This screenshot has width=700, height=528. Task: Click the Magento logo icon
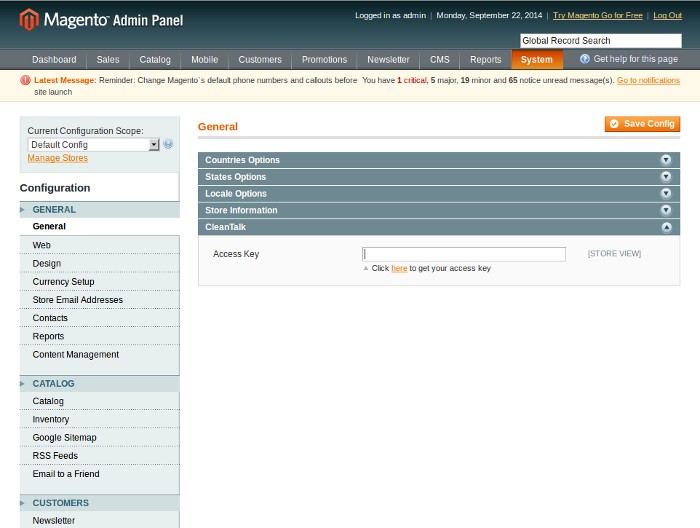[x=29, y=20]
